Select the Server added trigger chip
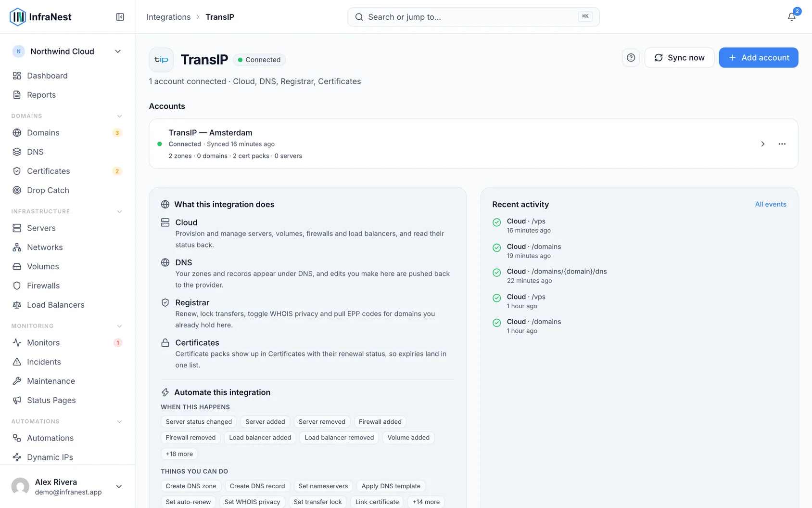 pyautogui.click(x=265, y=422)
